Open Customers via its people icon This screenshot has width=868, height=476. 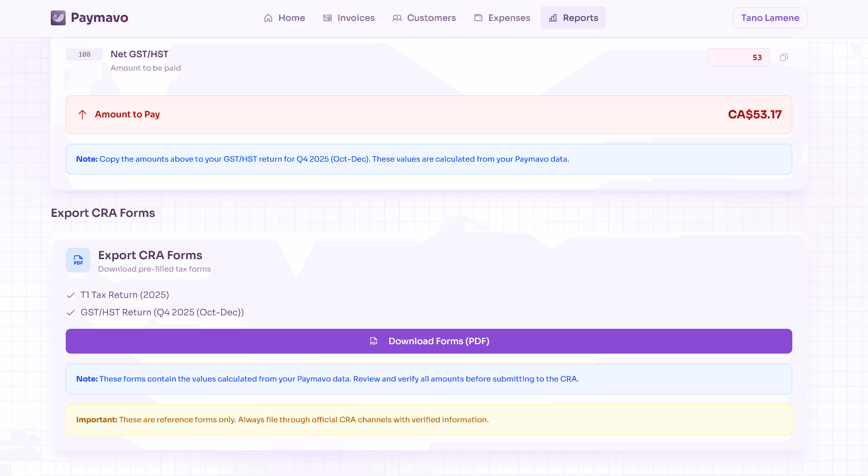point(397,18)
